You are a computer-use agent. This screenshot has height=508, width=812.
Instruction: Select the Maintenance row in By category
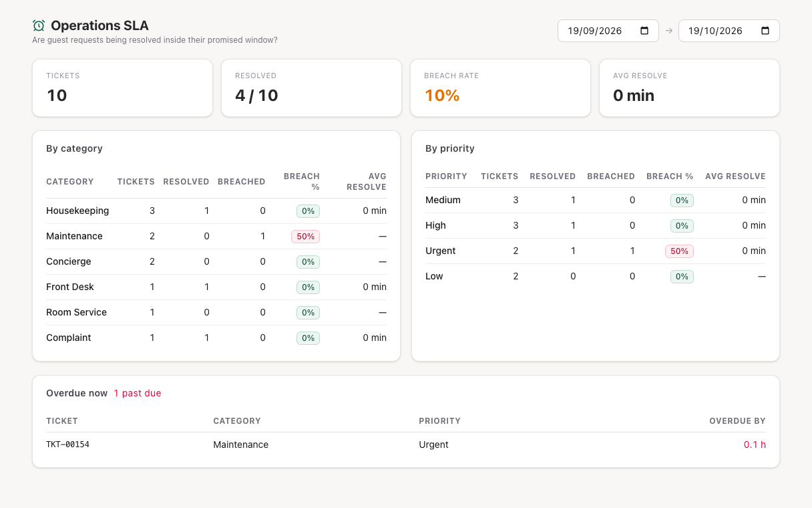[216, 236]
